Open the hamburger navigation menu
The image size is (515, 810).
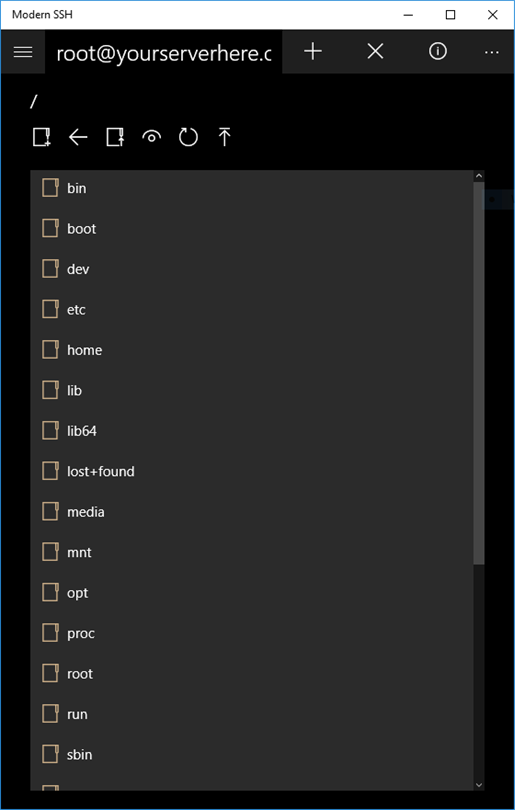[23, 52]
